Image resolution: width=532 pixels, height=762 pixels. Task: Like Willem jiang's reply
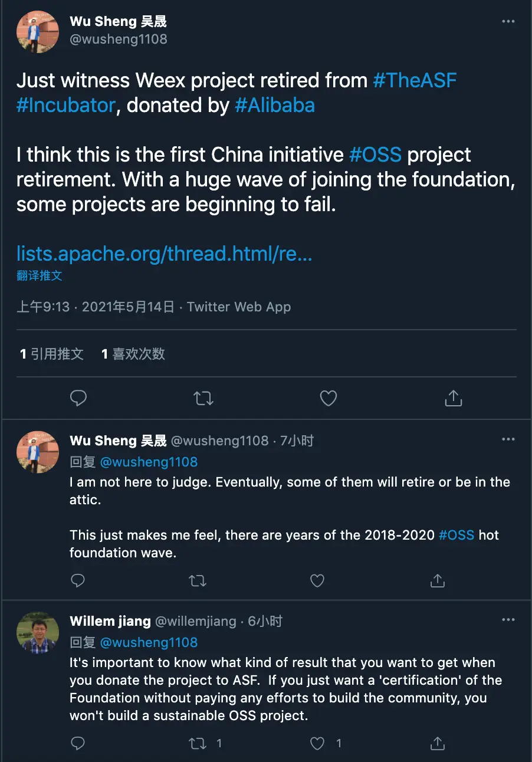[x=317, y=743]
